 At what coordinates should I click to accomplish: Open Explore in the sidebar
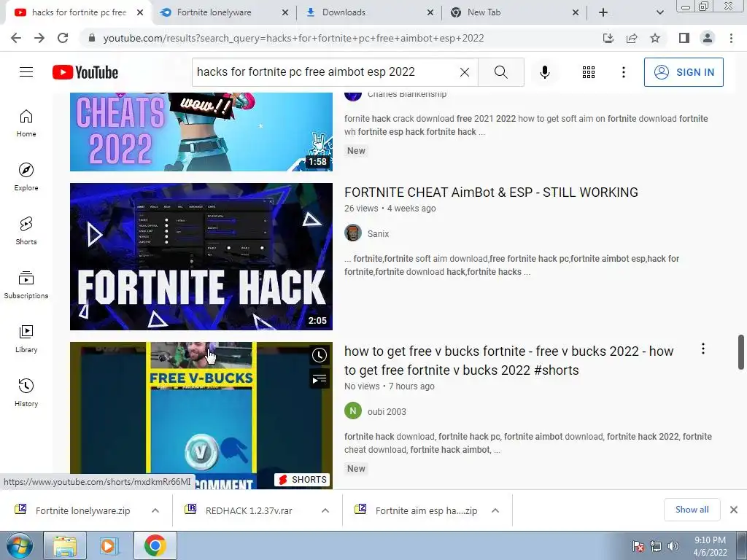(26, 177)
